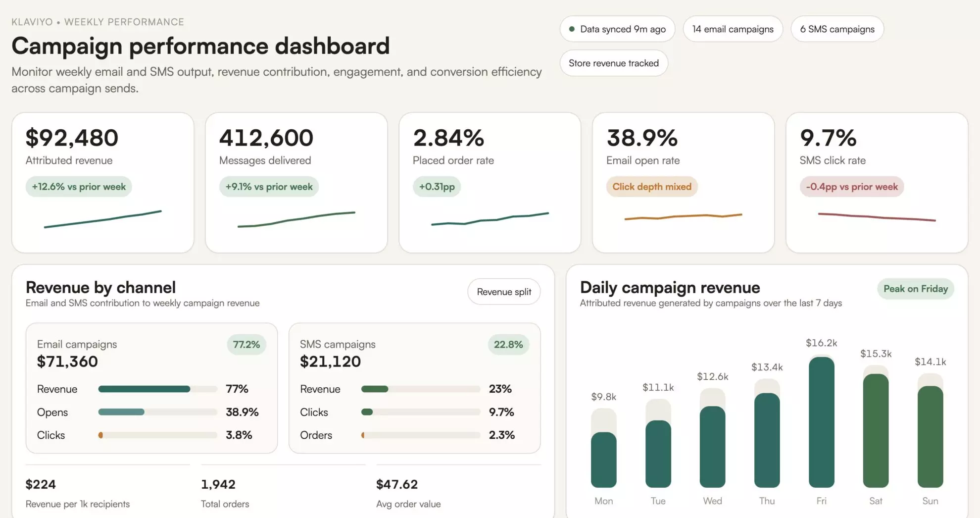Open the $92,480 Attributed revenue card
Screen dimensions: 980x518
click(x=103, y=183)
